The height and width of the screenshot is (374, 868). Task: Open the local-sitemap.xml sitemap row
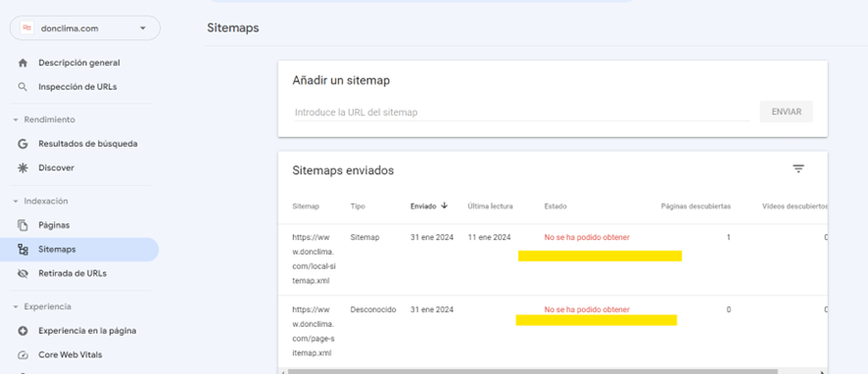(553, 259)
